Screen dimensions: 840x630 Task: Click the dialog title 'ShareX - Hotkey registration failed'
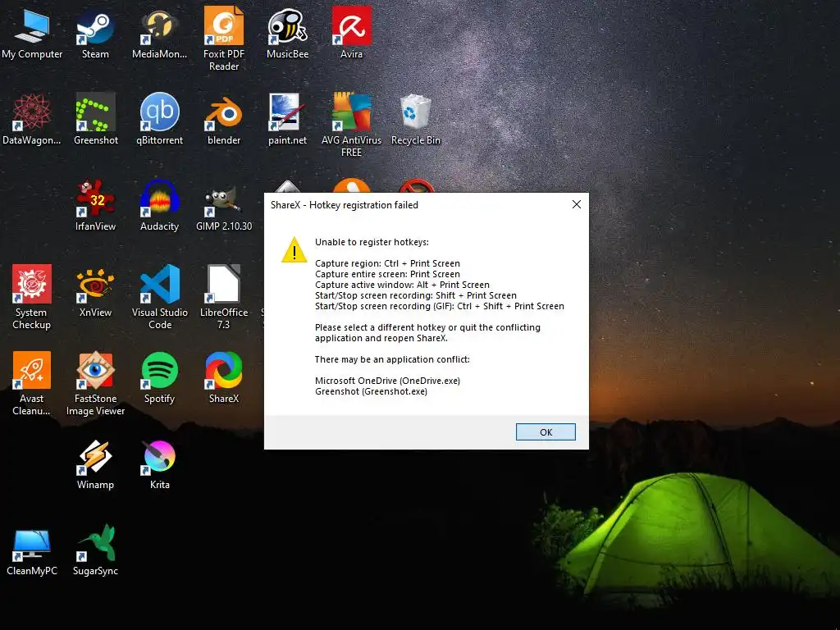tap(345, 205)
